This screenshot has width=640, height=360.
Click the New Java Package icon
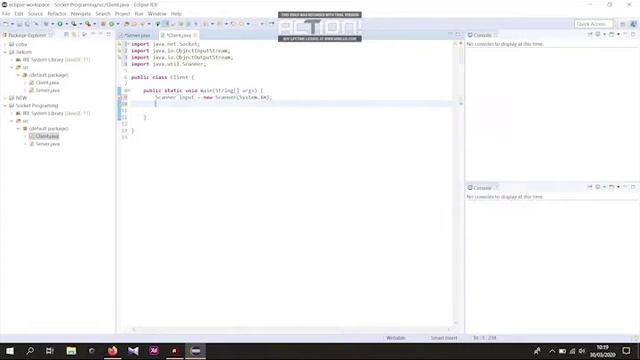point(103,24)
